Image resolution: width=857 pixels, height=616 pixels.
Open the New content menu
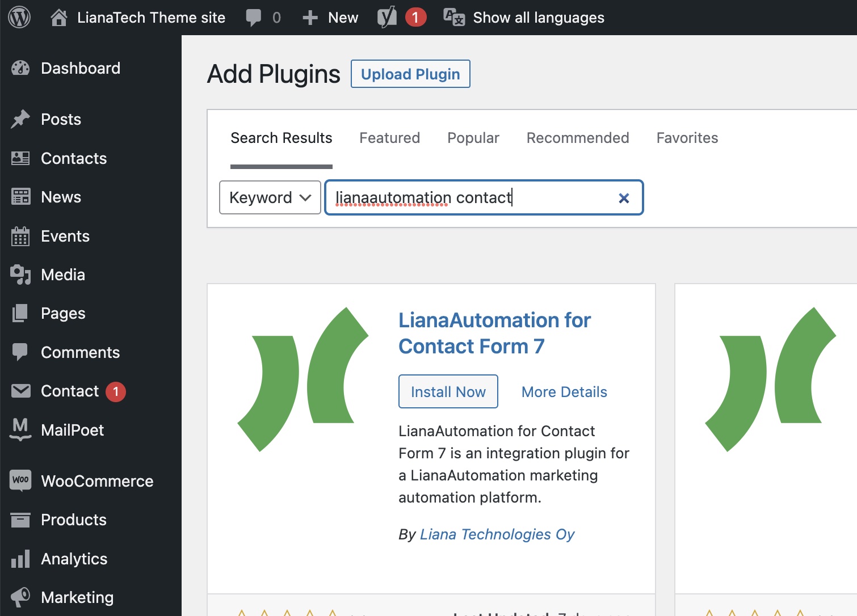pos(331,18)
